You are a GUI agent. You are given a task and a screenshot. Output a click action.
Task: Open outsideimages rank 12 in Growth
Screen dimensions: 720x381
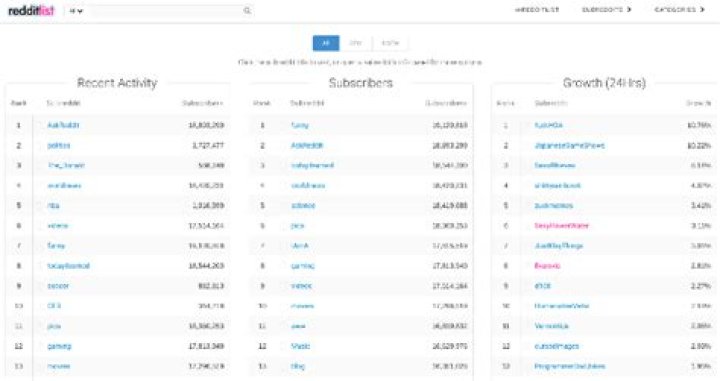(557, 346)
